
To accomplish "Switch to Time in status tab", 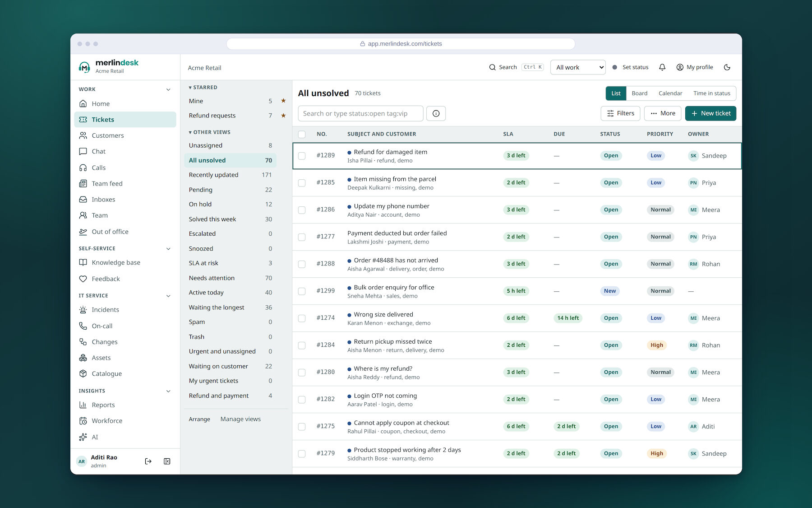I will tap(712, 93).
